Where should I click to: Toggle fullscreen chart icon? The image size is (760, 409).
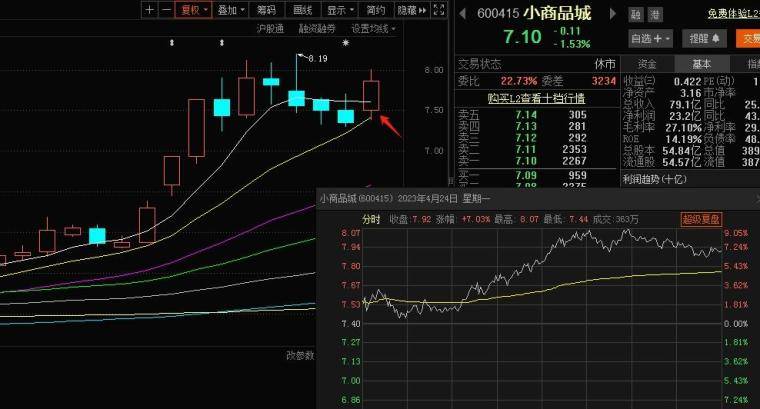pos(439,10)
